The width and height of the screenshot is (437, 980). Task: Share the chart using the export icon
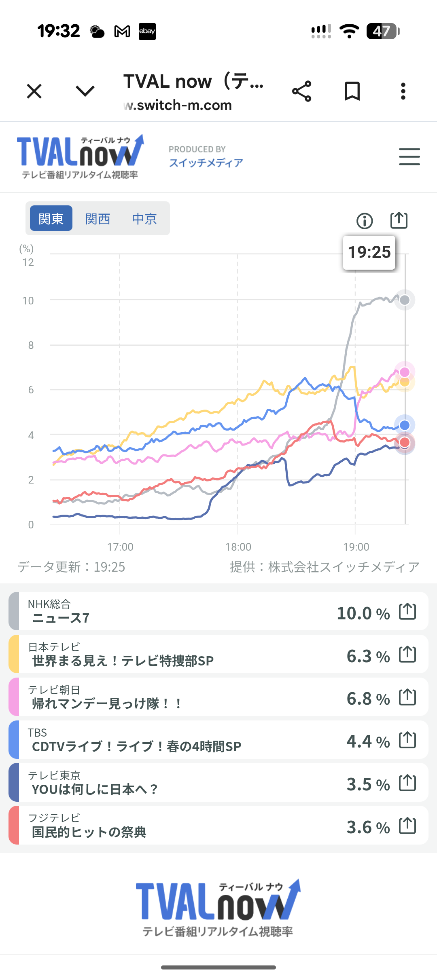coord(399,220)
